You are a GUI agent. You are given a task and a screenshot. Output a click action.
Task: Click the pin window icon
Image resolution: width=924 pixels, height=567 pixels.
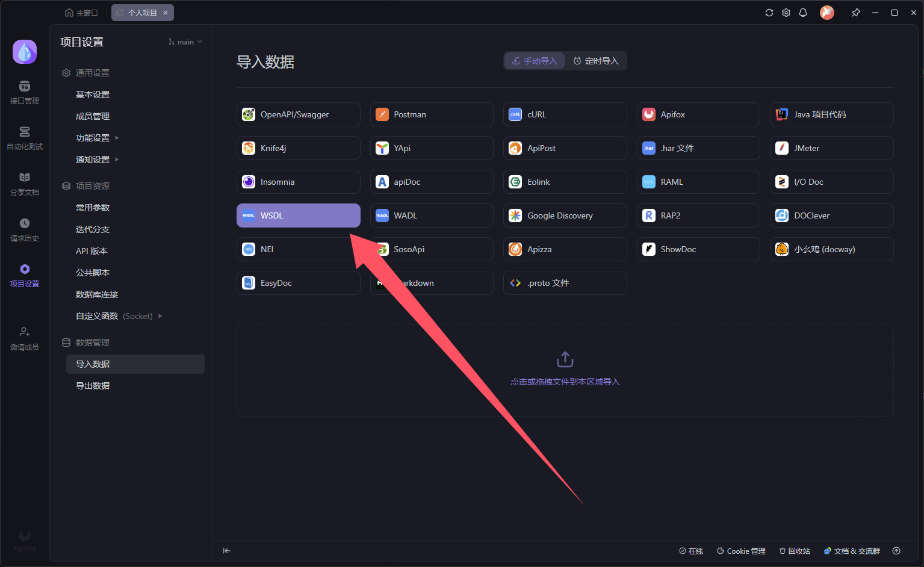pyautogui.click(x=855, y=13)
